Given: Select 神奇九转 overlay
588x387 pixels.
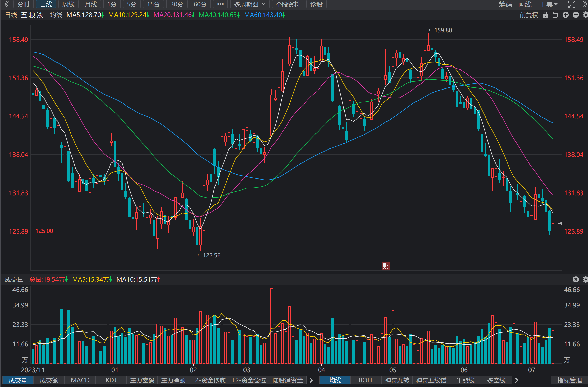Looking at the screenshot, I should (x=397, y=380).
